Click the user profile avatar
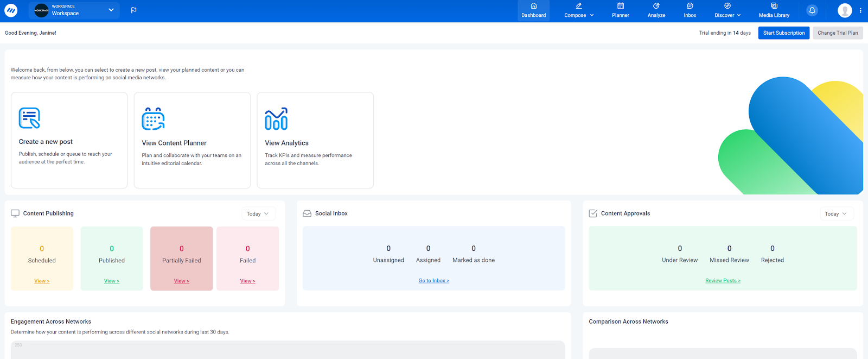Viewport: 868px width, 359px height. click(x=845, y=10)
